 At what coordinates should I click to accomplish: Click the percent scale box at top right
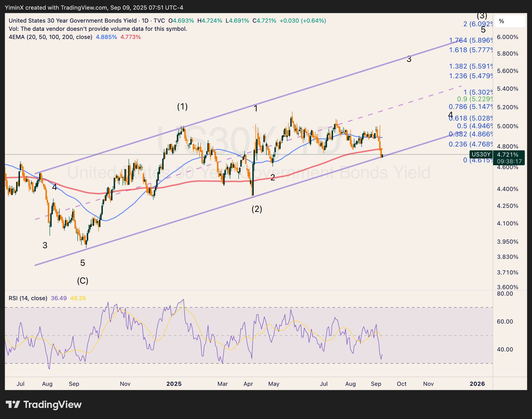point(510,21)
